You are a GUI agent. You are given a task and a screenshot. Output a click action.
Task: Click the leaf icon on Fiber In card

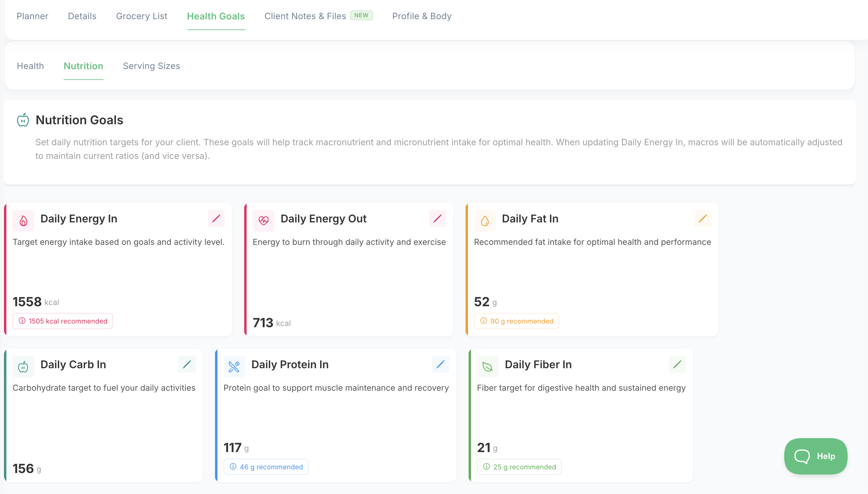click(x=487, y=367)
